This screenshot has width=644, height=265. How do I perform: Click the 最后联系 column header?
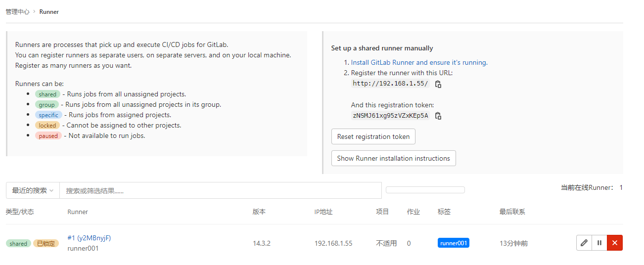512,212
